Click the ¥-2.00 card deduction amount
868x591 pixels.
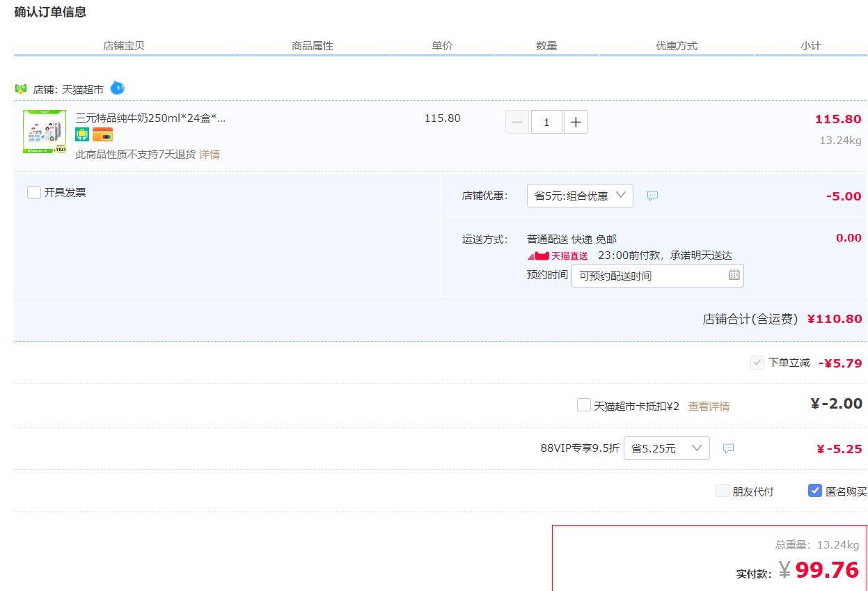click(837, 404)
